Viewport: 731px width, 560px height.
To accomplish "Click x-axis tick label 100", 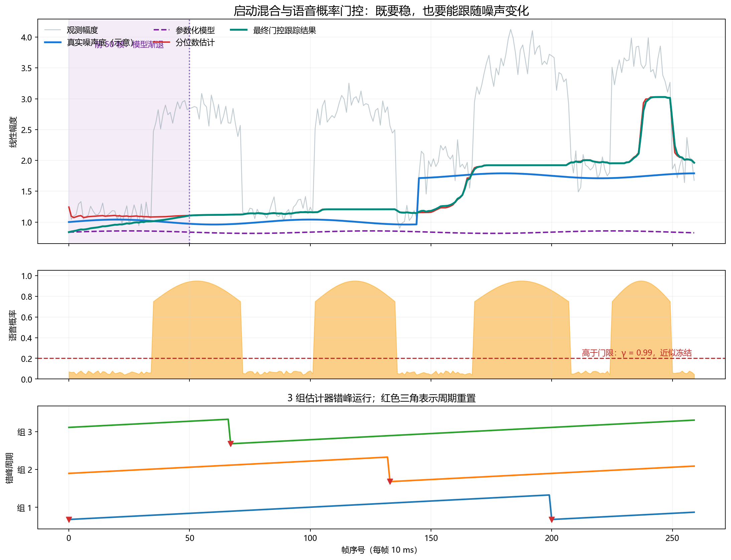I will pos(310,538).
